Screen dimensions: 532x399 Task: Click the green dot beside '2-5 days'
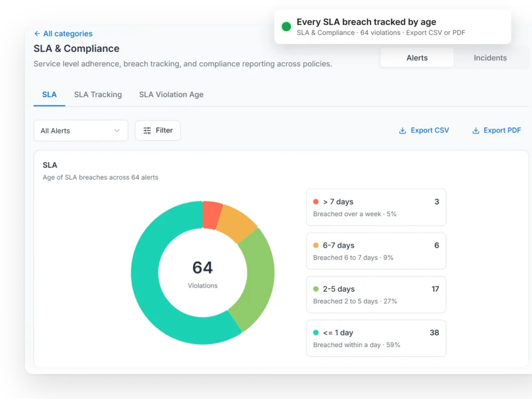(x=316, y=289)
